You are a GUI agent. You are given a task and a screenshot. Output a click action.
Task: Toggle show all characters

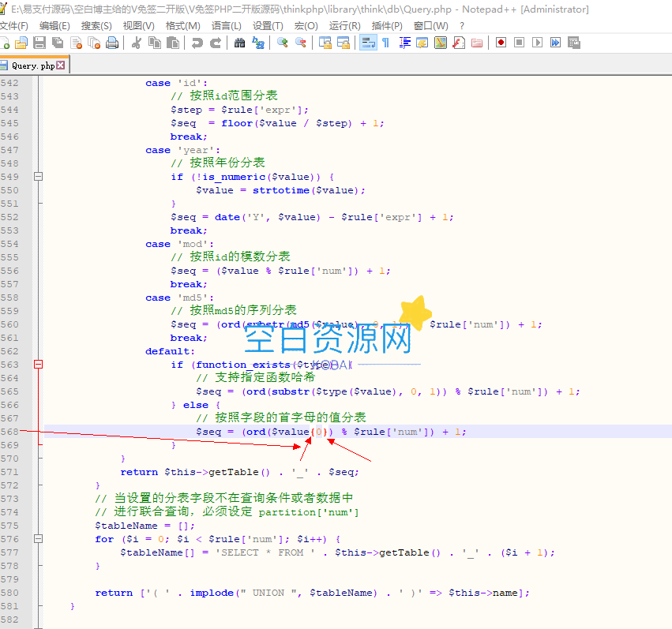coord(386,43)
